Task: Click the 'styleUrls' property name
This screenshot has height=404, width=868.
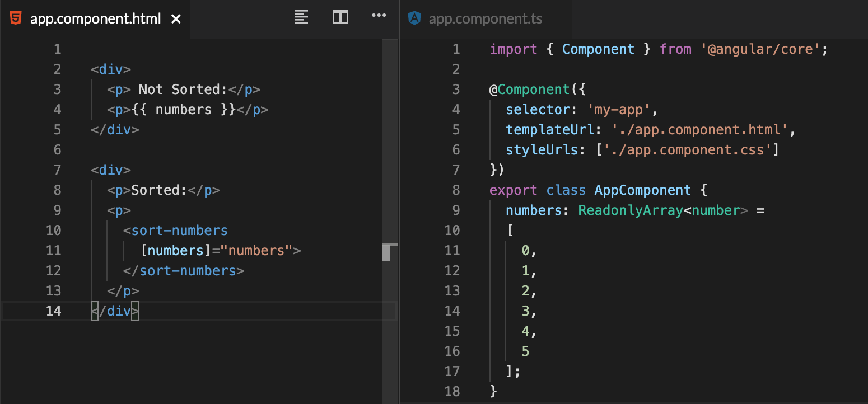Action: point(542,150)
